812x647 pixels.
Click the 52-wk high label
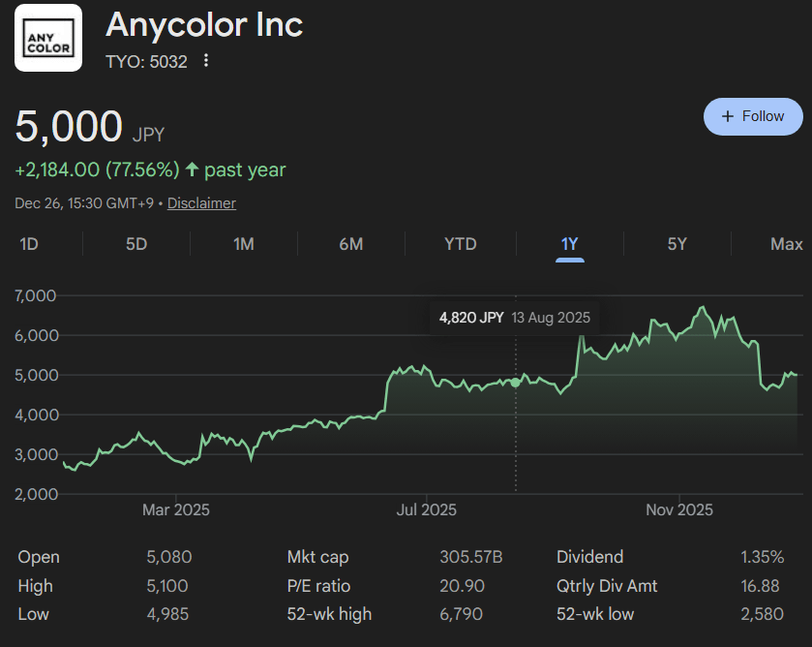[x=329, y=614]
